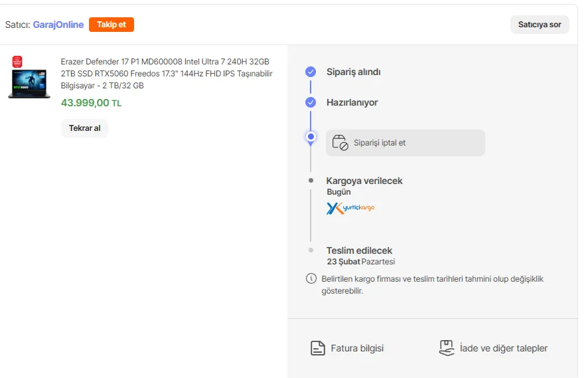
Task: Open the Erazer Defender product title
Action: tap(167, 74)
